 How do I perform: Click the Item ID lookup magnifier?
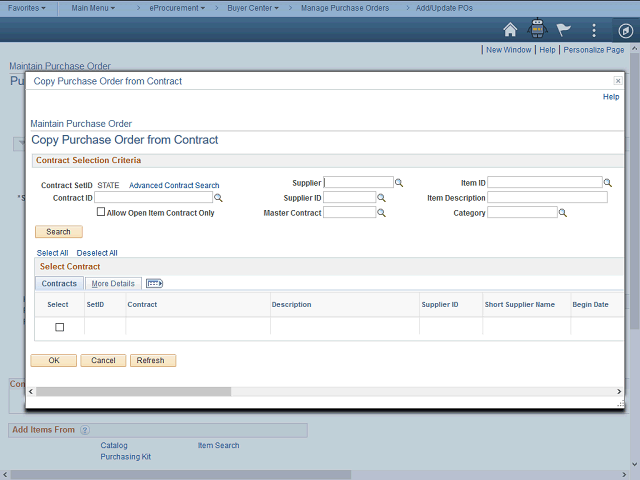pos(609,183)
